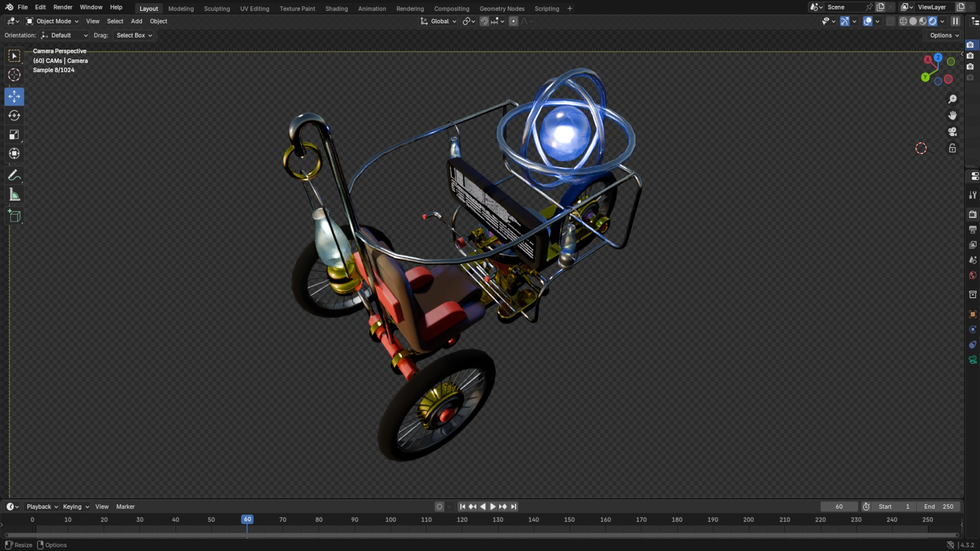Open the Object Mode dropdown

(x=53, y=21)
